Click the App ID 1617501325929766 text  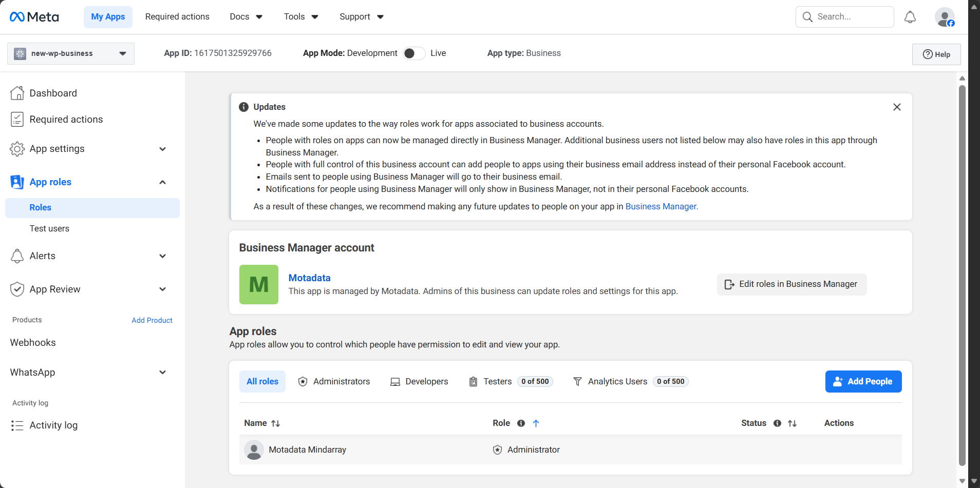pyautogui.click(x=218, y=53)
